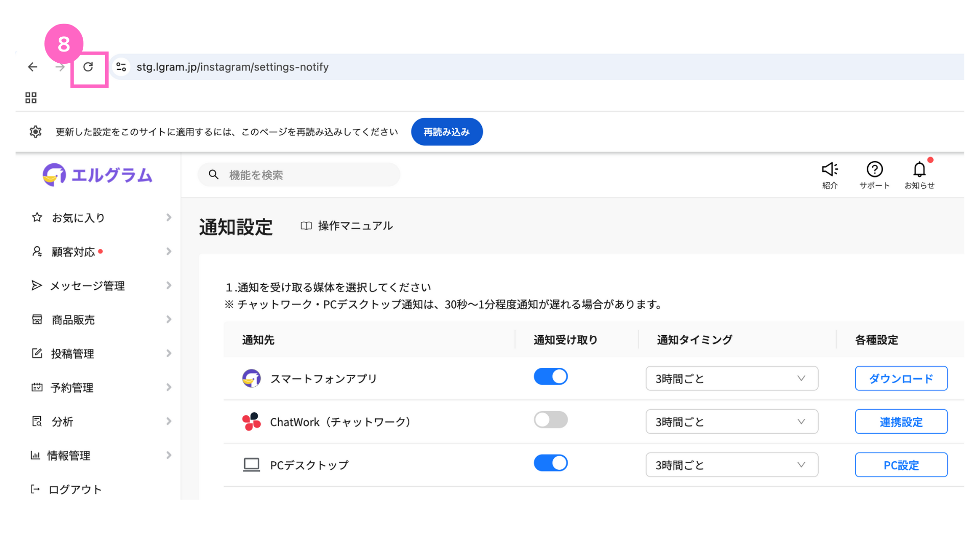
Task: Expand 分析 chevron
Action: pyautogui.click(x=169, y=421)
